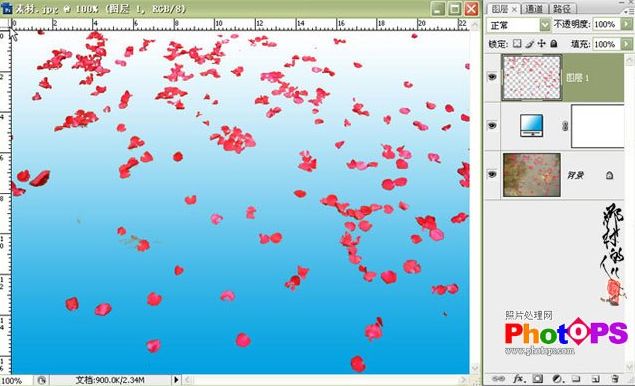Hide 图层 1 using its eye icon
Screen dimensions: 635x386
click(x=492, y=77)
